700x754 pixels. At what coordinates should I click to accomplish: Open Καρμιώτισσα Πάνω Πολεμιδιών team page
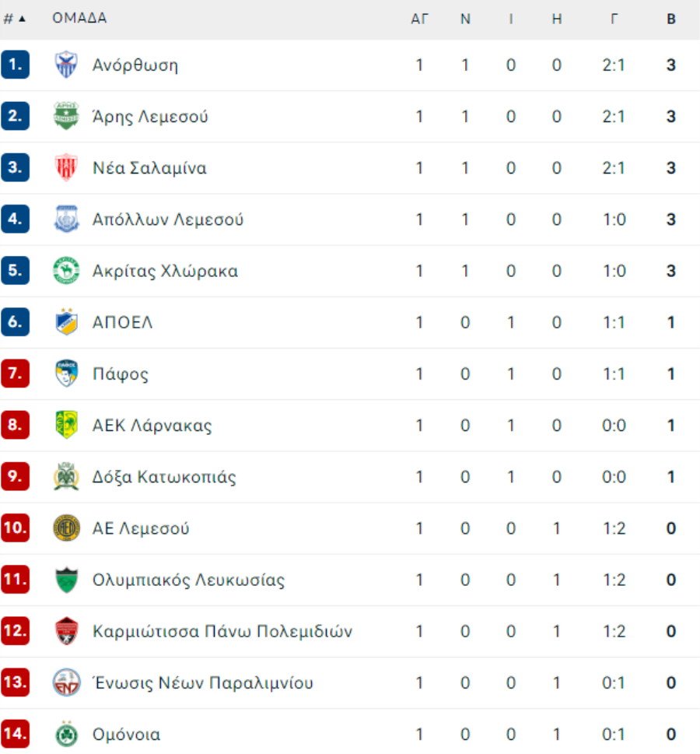[222, 631]
